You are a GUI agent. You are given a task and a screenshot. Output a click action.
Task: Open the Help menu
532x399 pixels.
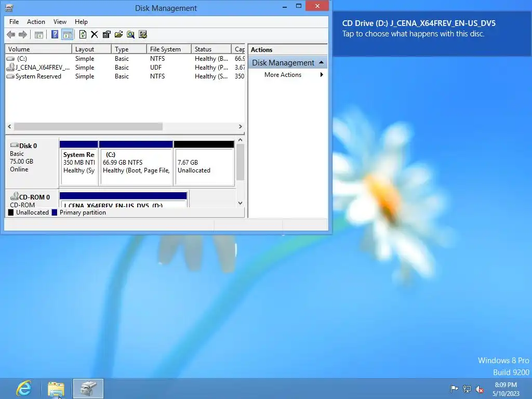coord(81,22)
